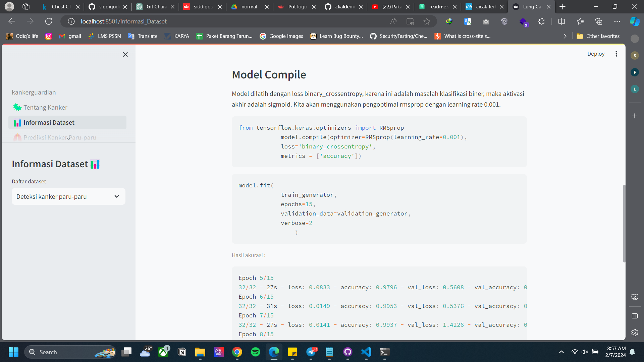Add this page to favorites

click(427, 21)
